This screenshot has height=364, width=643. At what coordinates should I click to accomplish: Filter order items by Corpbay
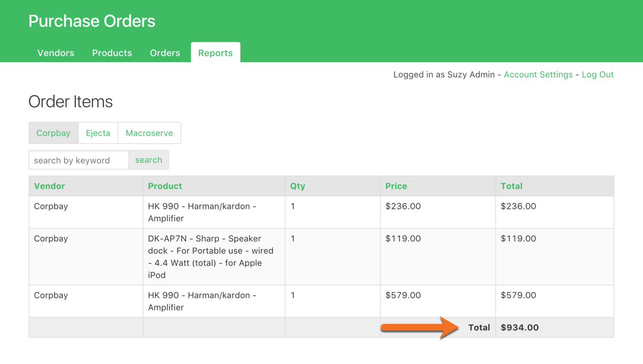coord(54,133)
